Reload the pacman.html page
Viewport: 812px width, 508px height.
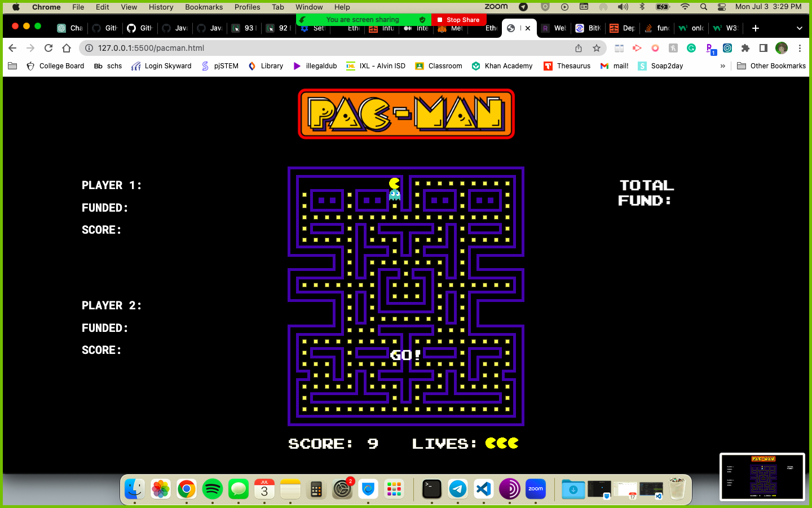[48, 48]
